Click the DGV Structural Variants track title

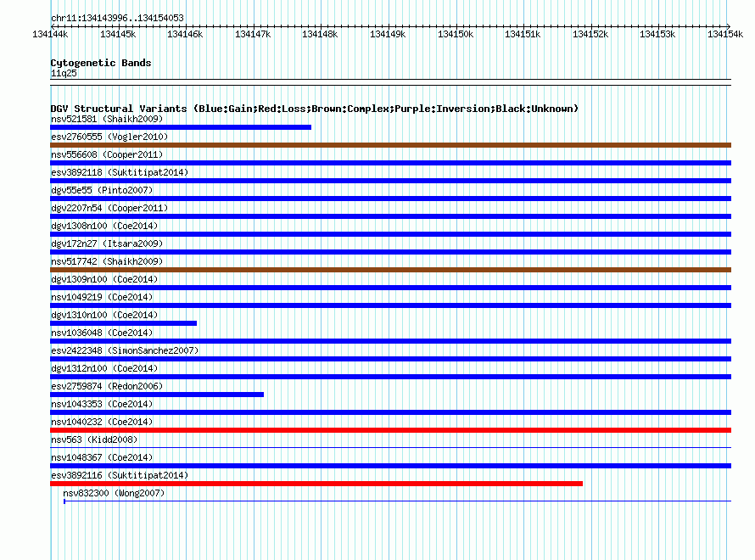pyautogui.click(x=315, y=109)
